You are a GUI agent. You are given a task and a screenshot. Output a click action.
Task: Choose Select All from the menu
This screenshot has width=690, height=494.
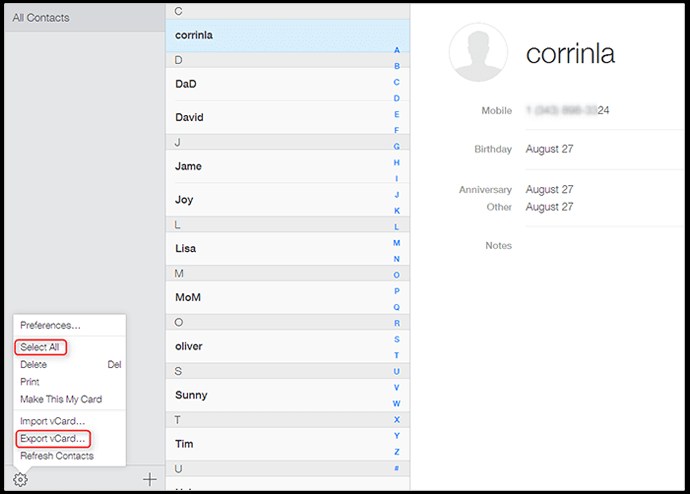click(x=40, y=347)
